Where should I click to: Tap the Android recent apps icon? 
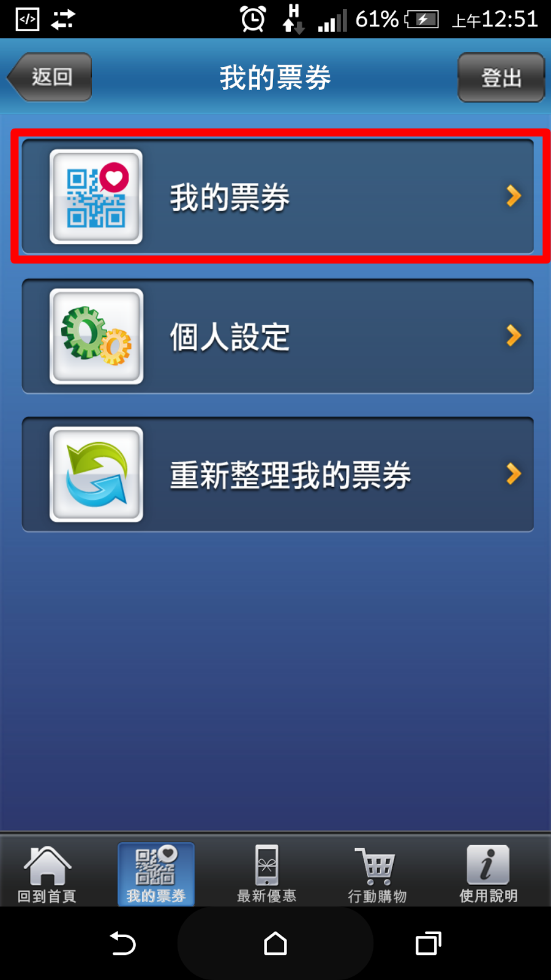428,943
